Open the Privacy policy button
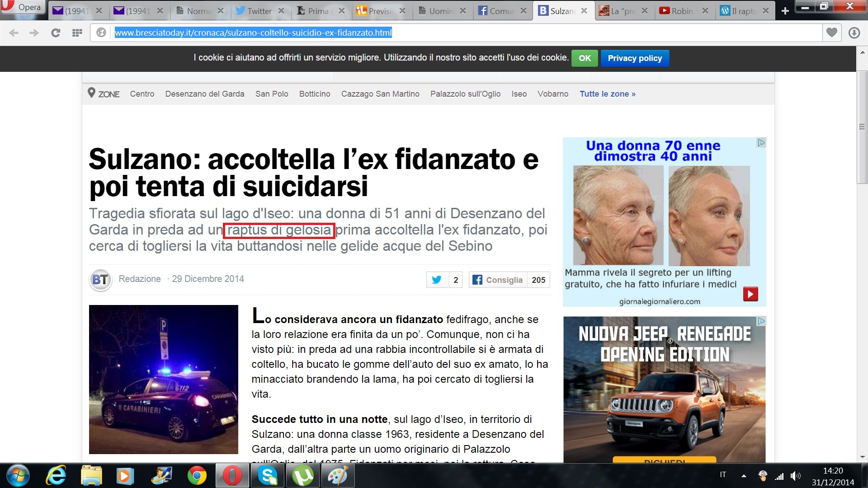The height and width of the screenshot is (488, 868). [x=635, y=58]
